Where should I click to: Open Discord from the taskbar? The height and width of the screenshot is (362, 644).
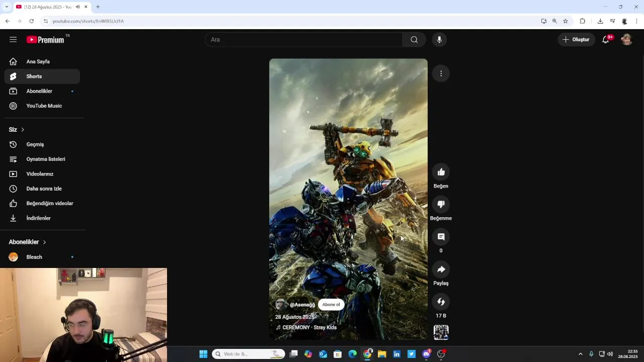[x=427, y=354]
